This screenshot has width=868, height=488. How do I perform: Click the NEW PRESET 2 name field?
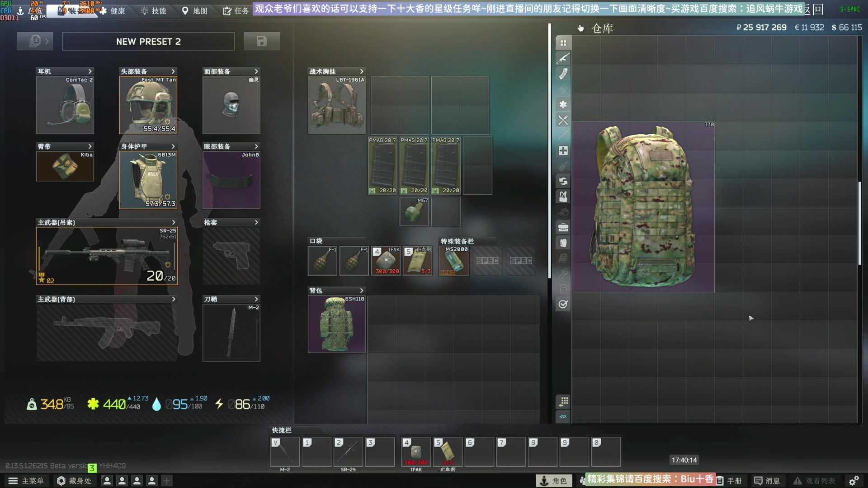148,42
